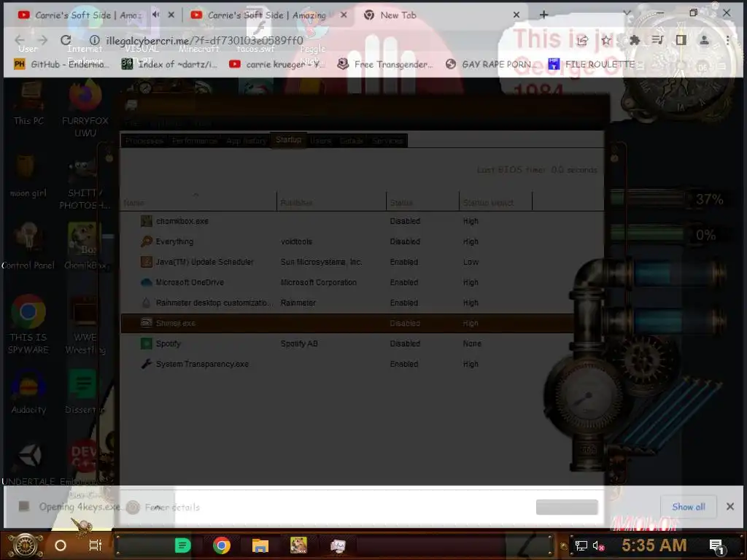Select the Audacity desktop icon
Viewport: 747px width, 560px height.
pos(28,392)
